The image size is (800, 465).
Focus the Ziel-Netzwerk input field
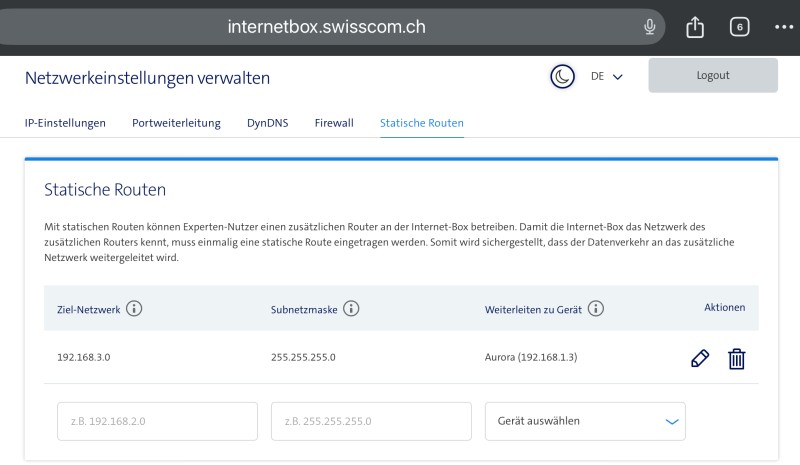(x=157, y=421)
